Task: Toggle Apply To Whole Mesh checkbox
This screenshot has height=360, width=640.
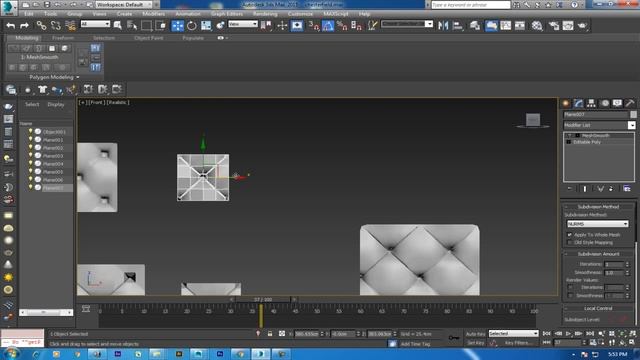Action: (569, 235)
